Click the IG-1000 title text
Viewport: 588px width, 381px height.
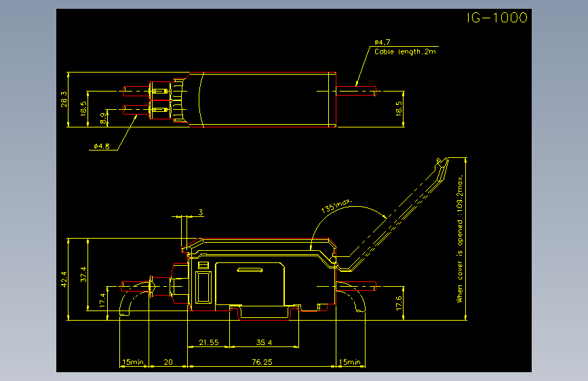(497, 18)
